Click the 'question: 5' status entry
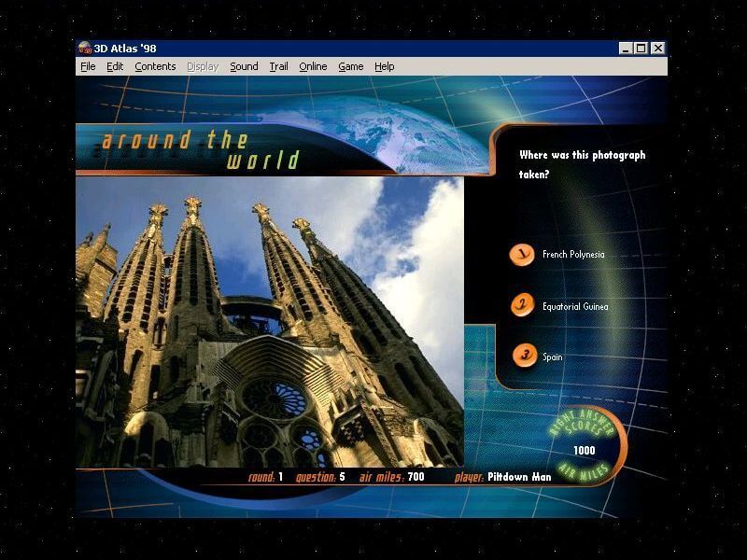The width and height of the screenshot is (747, 560). click(320, 477)
